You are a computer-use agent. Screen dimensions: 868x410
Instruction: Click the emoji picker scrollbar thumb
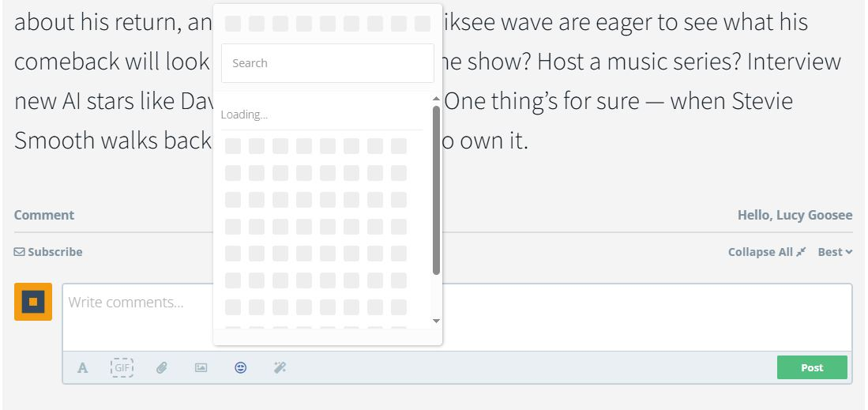(436, 190)
